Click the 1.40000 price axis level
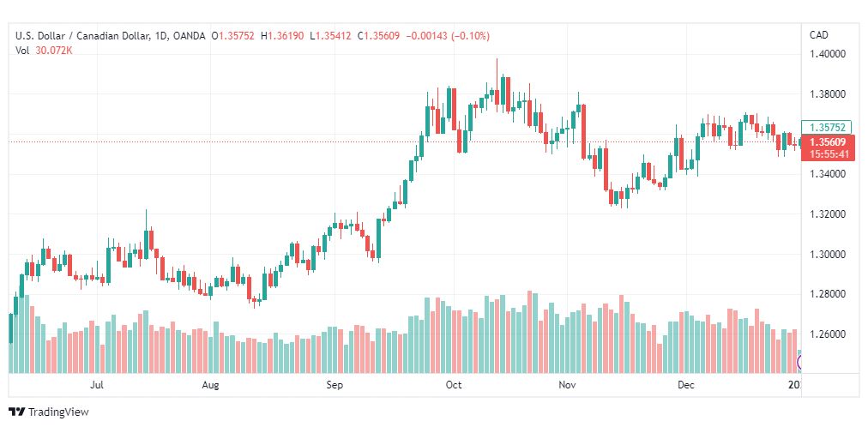The image size is (868, 427). click(828, 54)
